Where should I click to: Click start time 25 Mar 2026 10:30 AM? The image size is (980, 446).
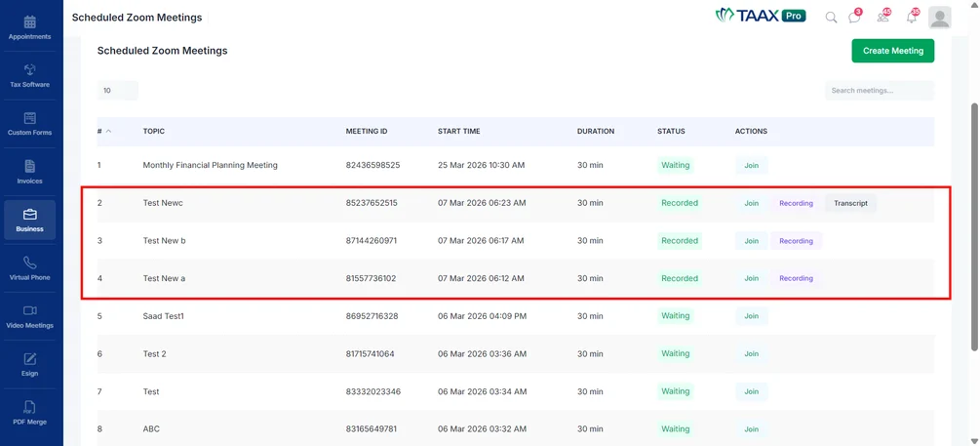pos(482,165)
